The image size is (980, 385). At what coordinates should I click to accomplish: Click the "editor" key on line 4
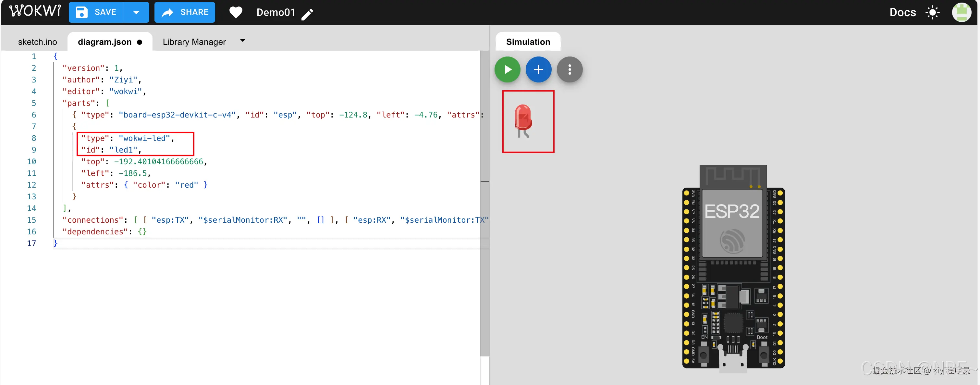(x=81, y=91)
